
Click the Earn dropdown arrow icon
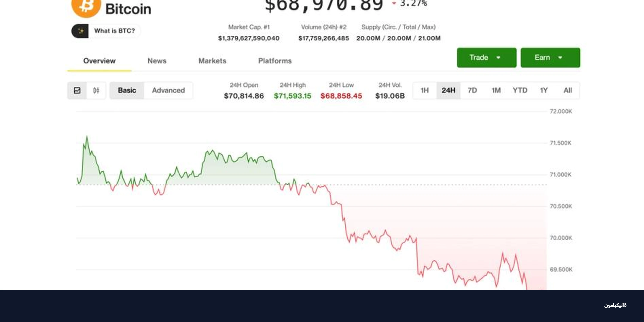click(x=560, y=58)
